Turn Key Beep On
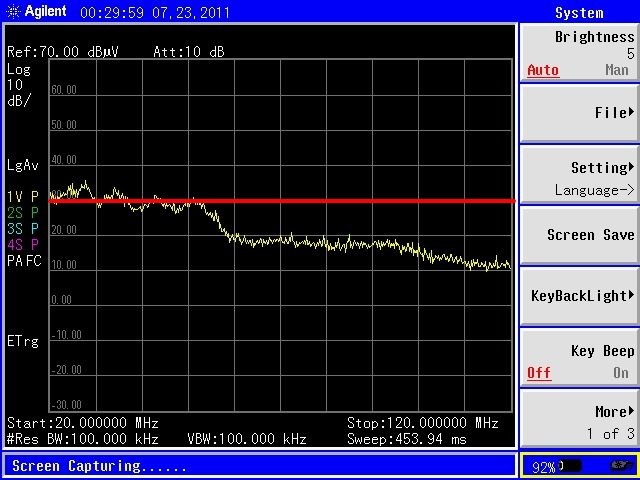 pos(621,373)
